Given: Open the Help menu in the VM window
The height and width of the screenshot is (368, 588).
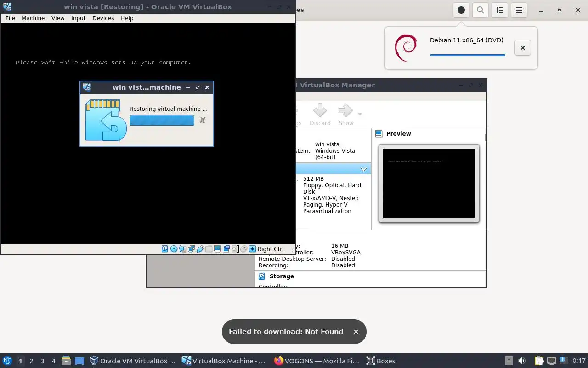Looking at the screenshot, I should click(x=127, y=18).
